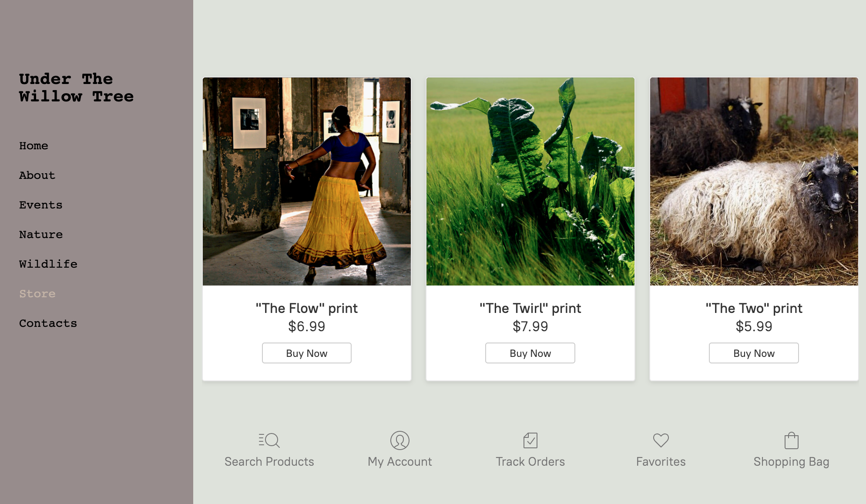This screenshot has width=866, height=504.
Task: Open the About page
Action: click(x=37, y=175)
